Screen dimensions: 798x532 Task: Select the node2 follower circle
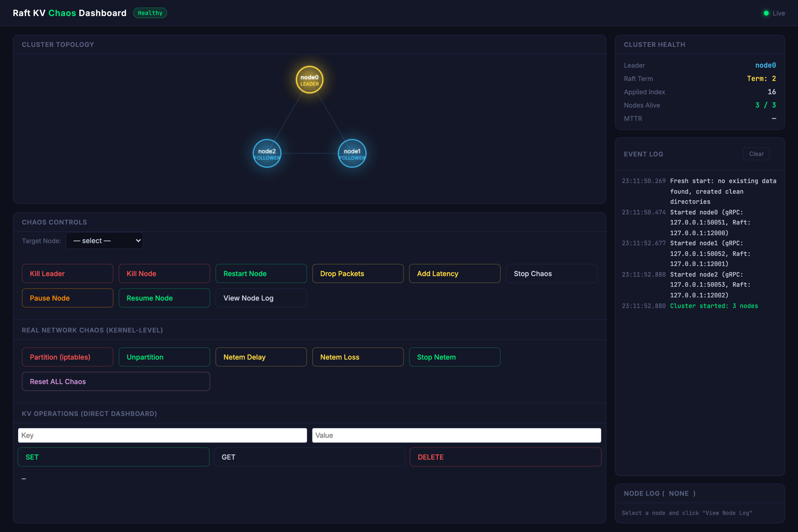tap(267, 153)
